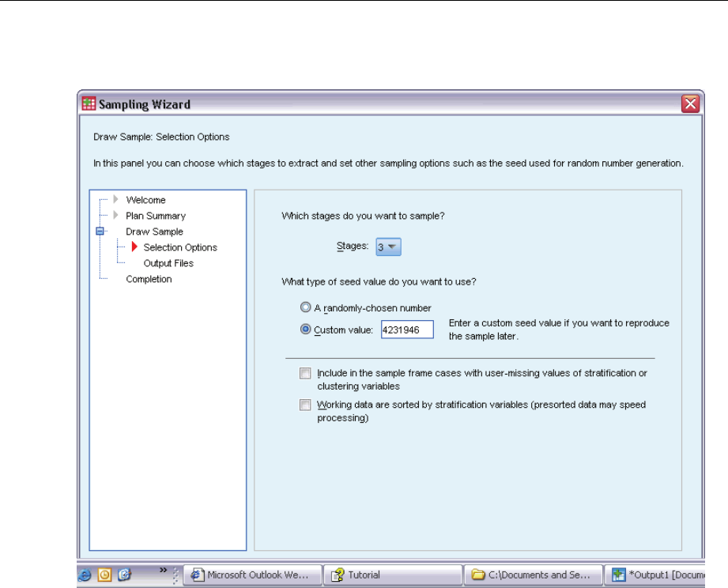Open Output Files step in tree
Viewport: 728px width, 588px height.
[x=168, y=263]
